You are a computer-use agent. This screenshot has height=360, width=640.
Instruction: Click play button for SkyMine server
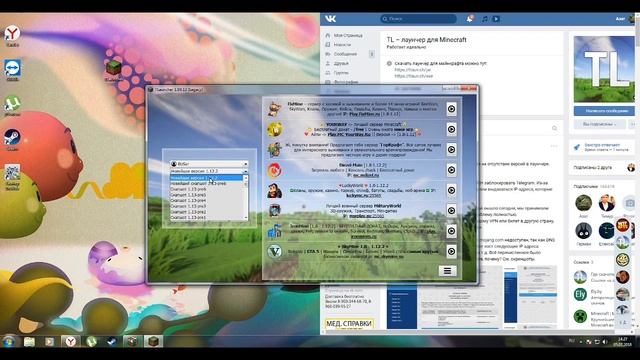click(451, 251)
